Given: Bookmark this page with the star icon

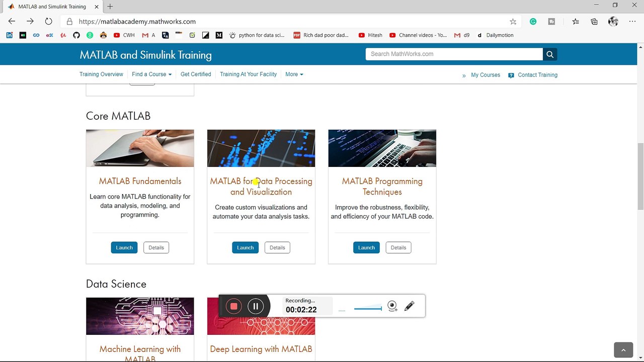Looking at the screenshot, I should [513, 22].
